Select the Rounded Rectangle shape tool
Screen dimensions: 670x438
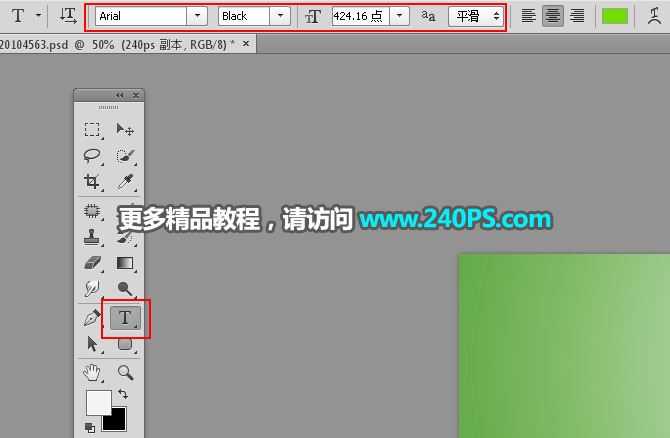125,344
